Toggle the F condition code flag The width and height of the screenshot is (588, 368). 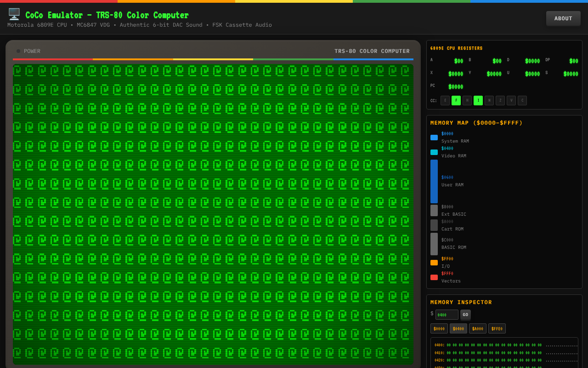coord(456,101)
